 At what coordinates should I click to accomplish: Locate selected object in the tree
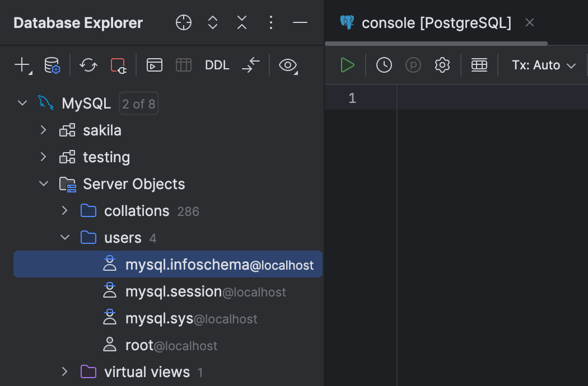pyautogui.click(x=183, y=22)
